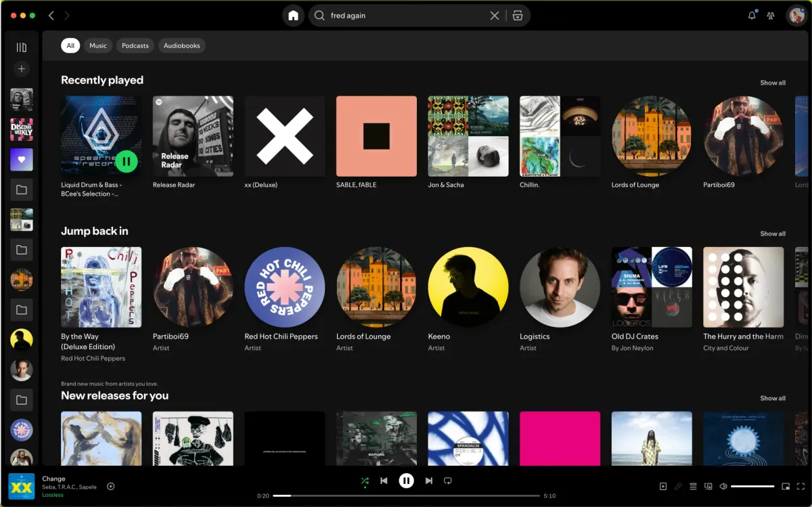Open the lyrics view
Viewport: 812px width, 507px height.
pyautogui.click(x=678, y=486)
